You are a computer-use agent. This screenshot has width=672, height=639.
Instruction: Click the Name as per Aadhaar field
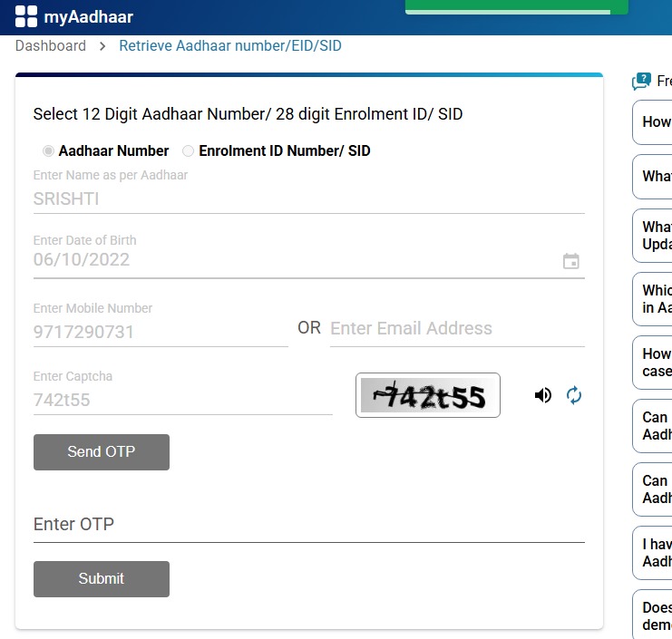click(308, 199)
